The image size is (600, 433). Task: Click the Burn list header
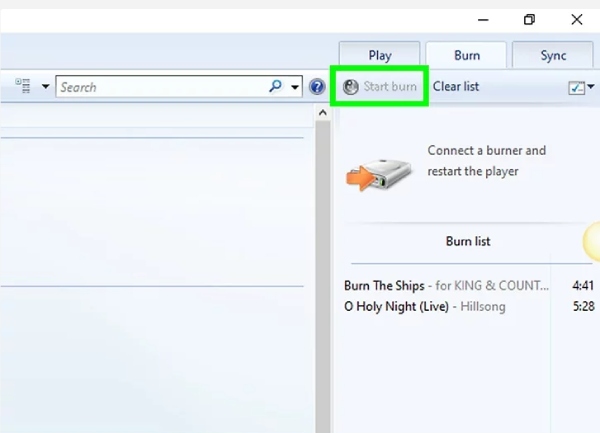click(x=467, y=241)
